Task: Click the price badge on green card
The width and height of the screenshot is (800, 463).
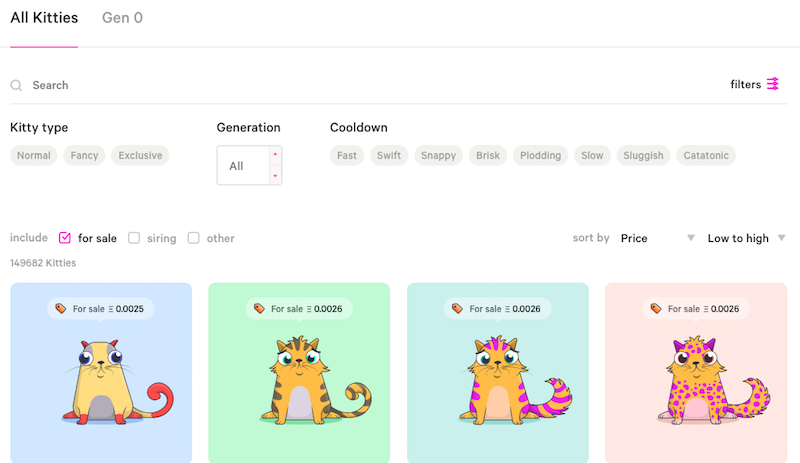Action: (x=299, y=309)
